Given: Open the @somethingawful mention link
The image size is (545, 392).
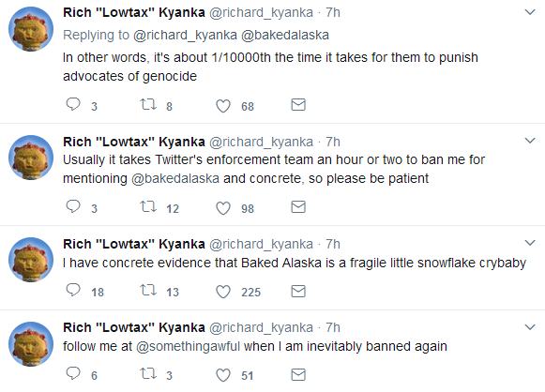Looking at the screenshot, I should (188, 346).
